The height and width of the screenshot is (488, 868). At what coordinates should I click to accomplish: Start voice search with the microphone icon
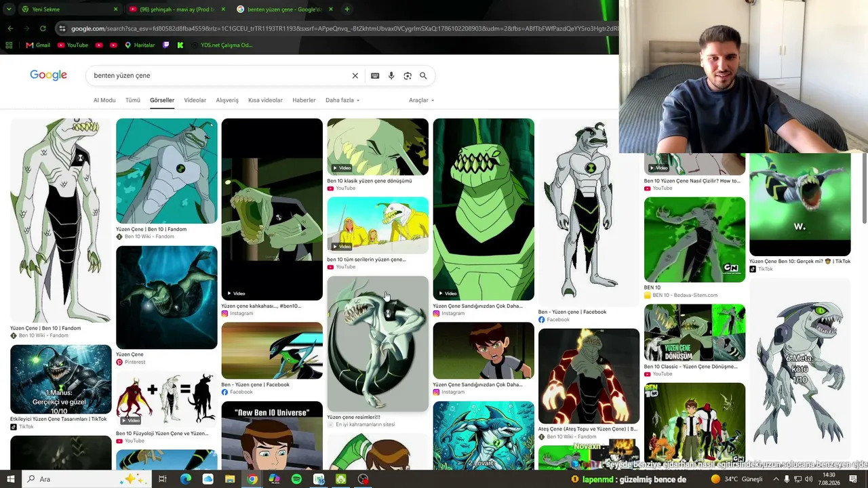391,76
